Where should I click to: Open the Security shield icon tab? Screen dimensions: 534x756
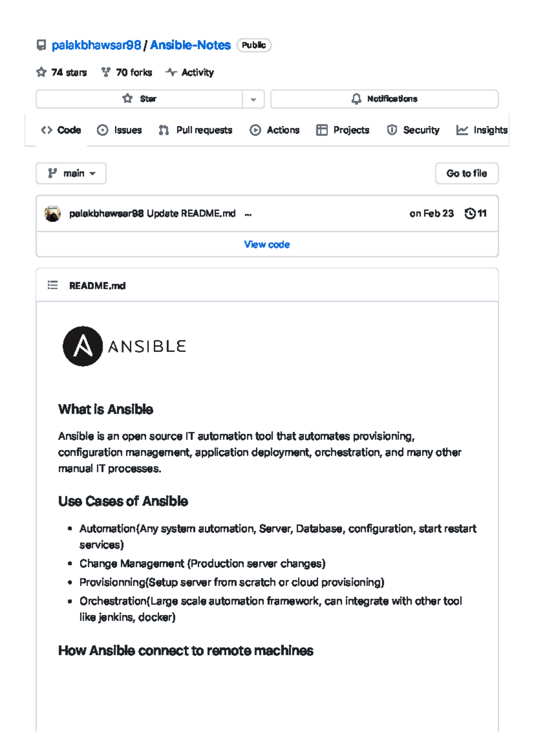click(391, 130)
